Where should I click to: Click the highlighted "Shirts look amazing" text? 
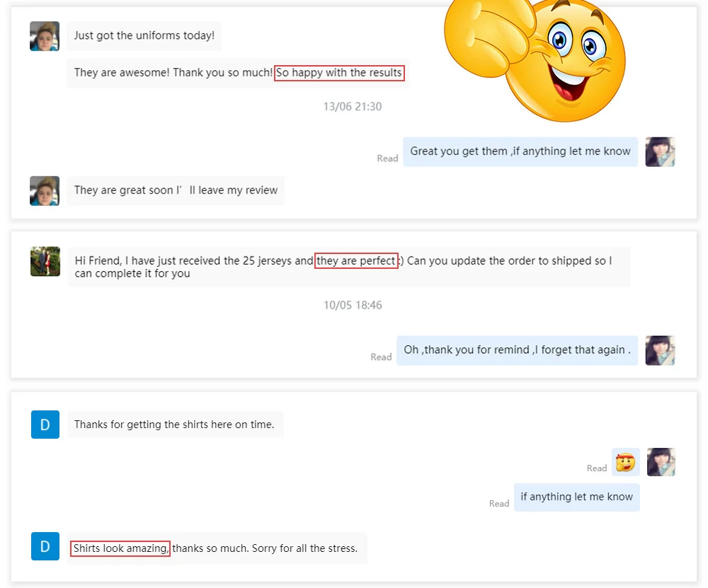point(120,548)
